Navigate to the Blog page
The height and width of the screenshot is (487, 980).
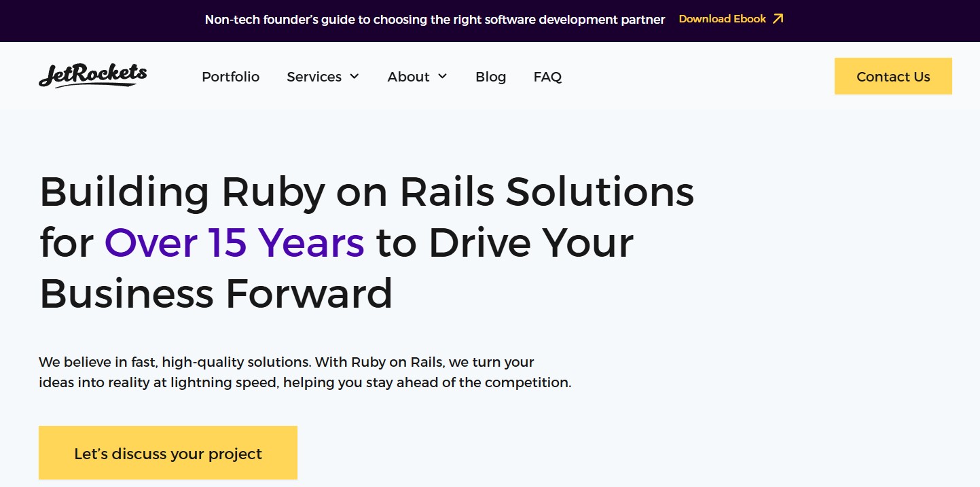point(490,77)
